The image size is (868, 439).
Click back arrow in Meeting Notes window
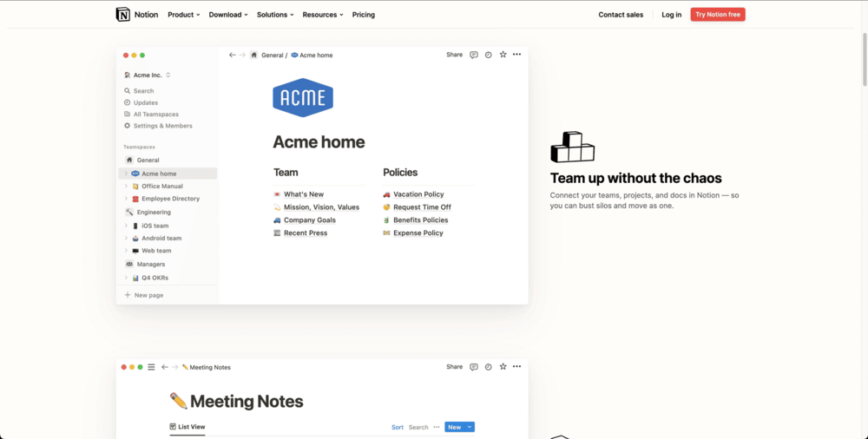(164, 367)
